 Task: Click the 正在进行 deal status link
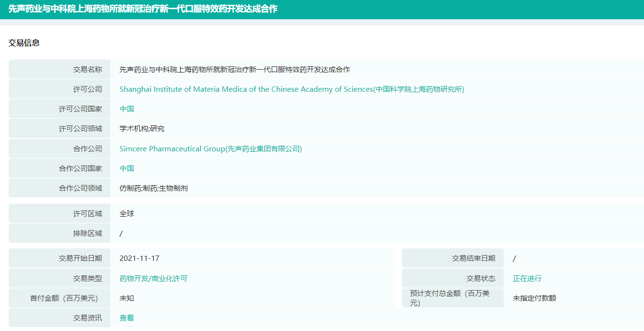point(527,279)
